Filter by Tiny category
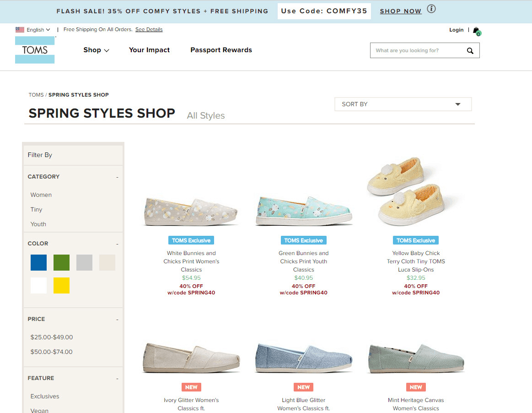This screenshot has height=413, width=532. [36, 210]
